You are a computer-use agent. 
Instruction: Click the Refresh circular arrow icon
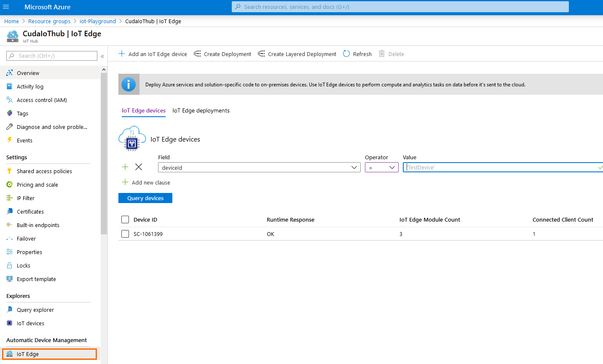(x=346, y=54)
